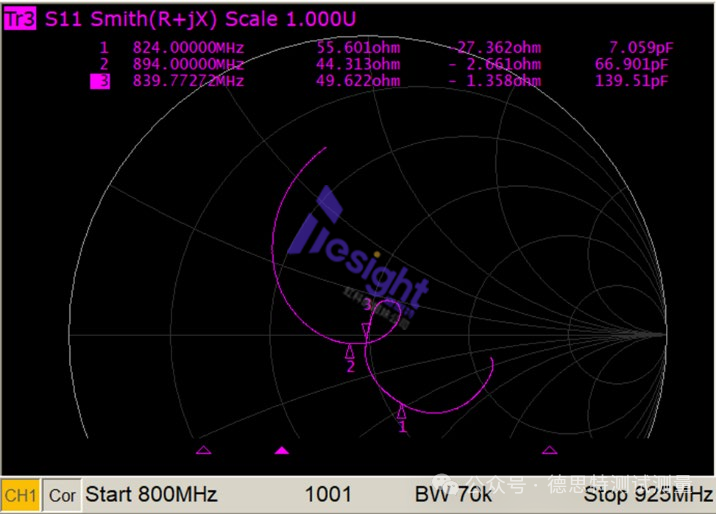Click the CH1 channel indicator
The image size is (716, 514).
21,495
